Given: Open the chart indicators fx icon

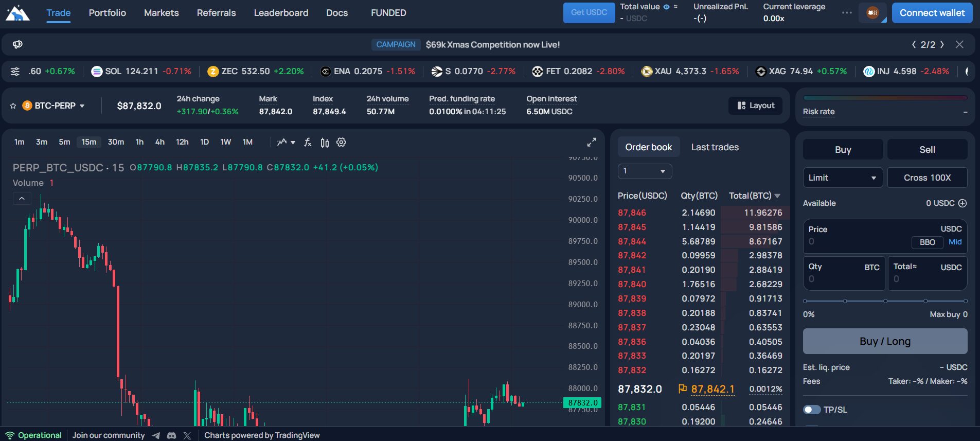Looking at the screenshot, I should click(x=308, y=143).
